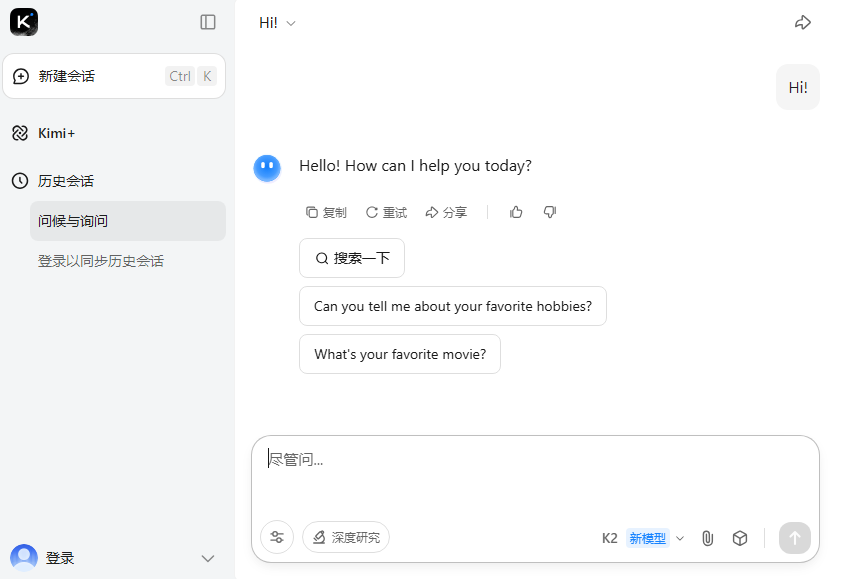Give the response a thumbs down
Screen dimensions: 846x579
tap(549, 212)
